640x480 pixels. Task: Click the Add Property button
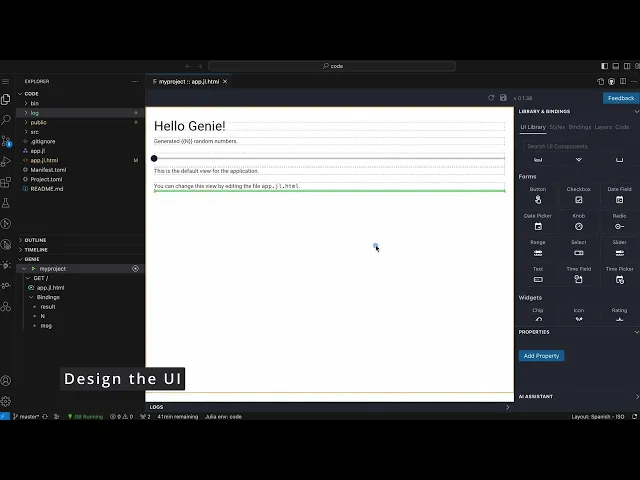click(541, 356)
